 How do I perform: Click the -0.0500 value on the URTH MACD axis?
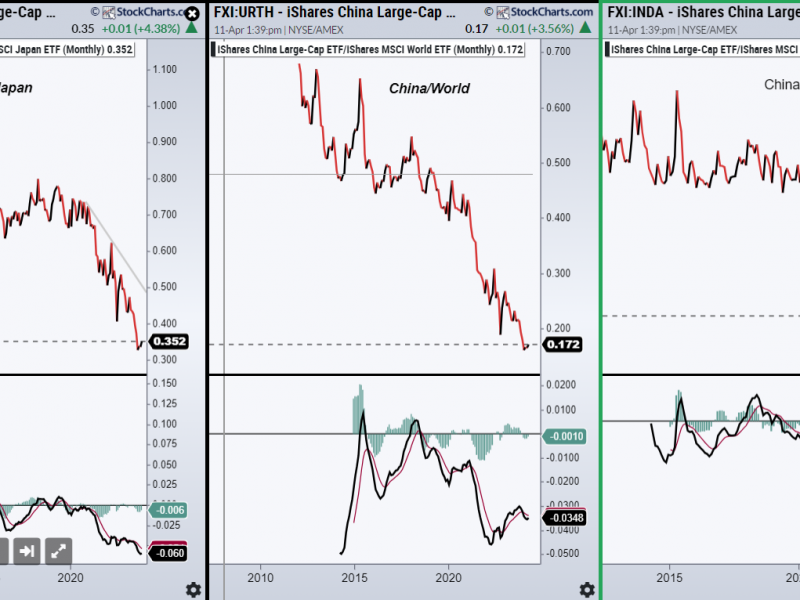[561, 554]
